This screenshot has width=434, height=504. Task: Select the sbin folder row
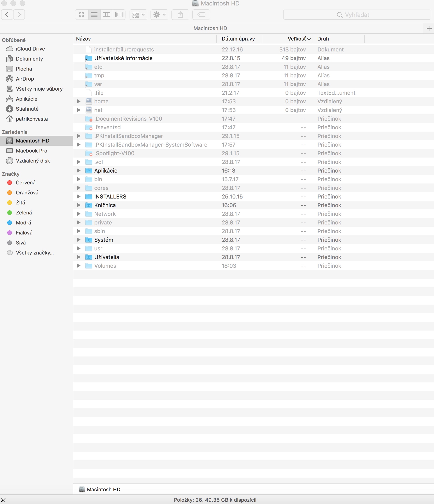click(253, 231)
